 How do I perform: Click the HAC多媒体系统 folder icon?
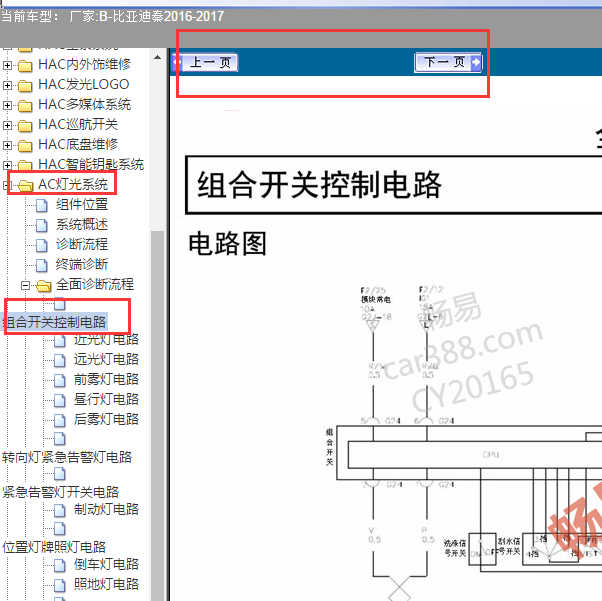(x=25, y=106)
